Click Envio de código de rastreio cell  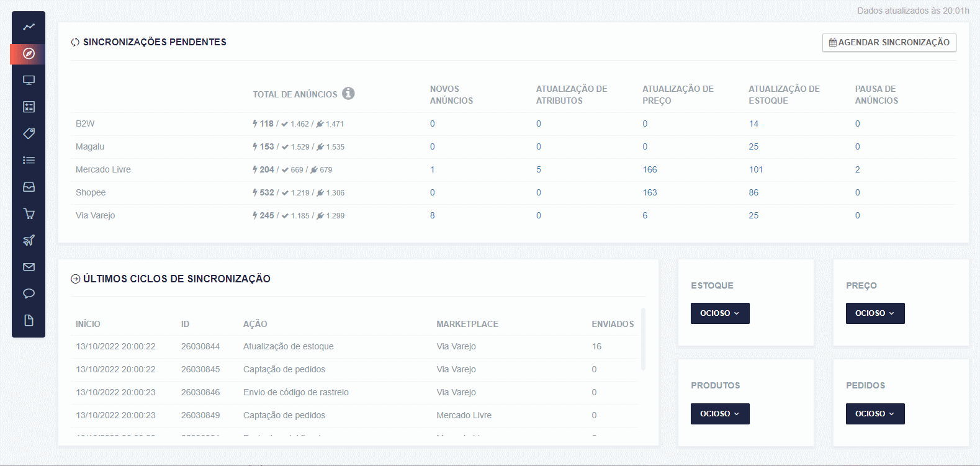pos(296,392)
